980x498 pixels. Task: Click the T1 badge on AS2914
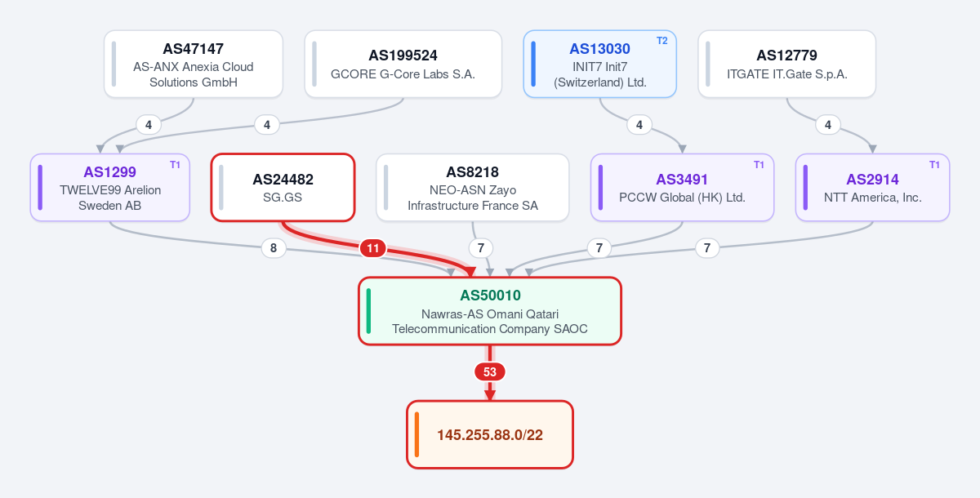(934, 165)
